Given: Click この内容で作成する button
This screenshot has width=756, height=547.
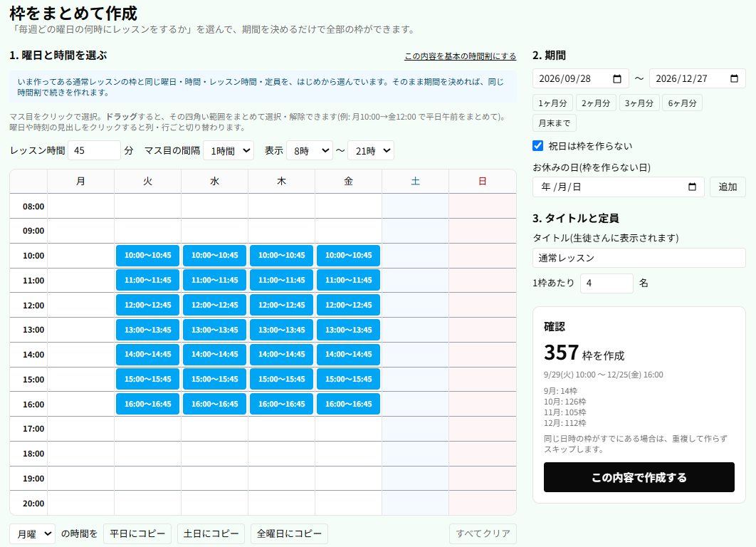Looking at the screenshot, I should 639,477.
